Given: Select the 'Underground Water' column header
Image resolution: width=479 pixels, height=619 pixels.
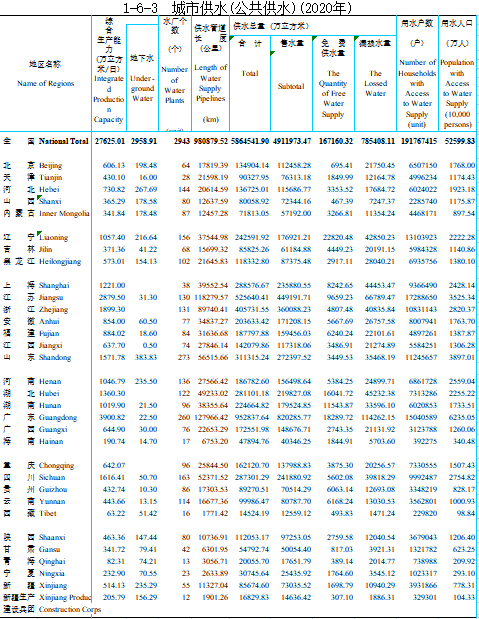Looking at the screenshot, I should pos(142,88).
